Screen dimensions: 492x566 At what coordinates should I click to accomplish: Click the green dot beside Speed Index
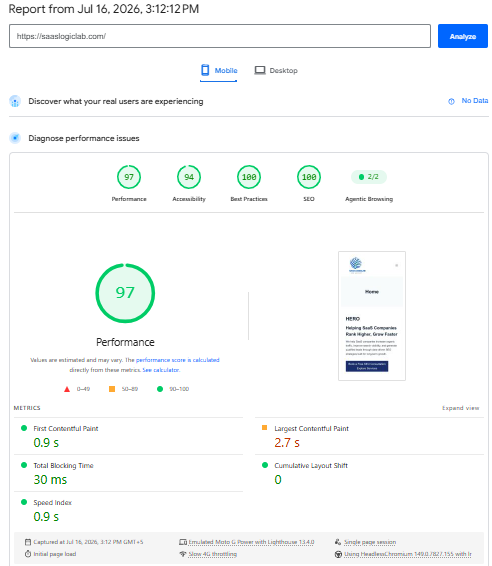tap(24, 502)
